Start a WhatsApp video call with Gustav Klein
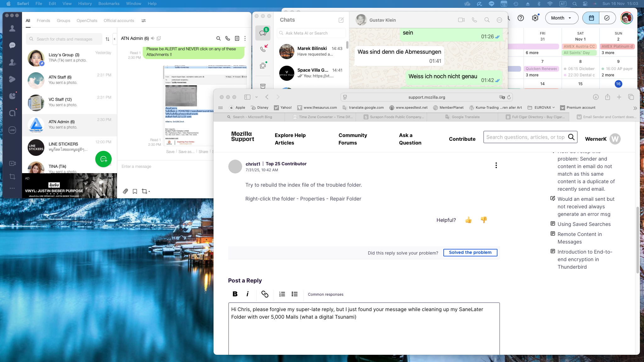The height and width of the screenshot is (362, 644). click(461, 20)
